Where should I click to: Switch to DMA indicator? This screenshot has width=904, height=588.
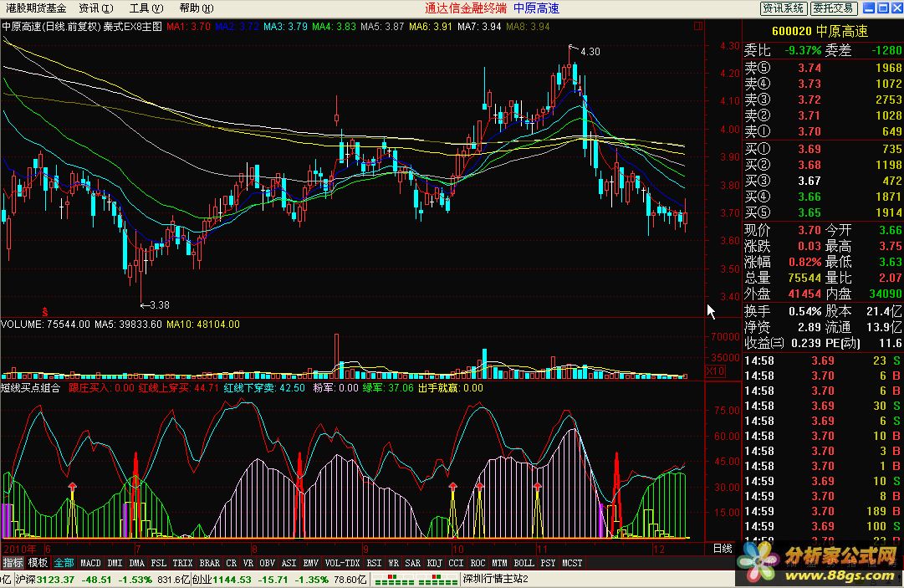136,563
